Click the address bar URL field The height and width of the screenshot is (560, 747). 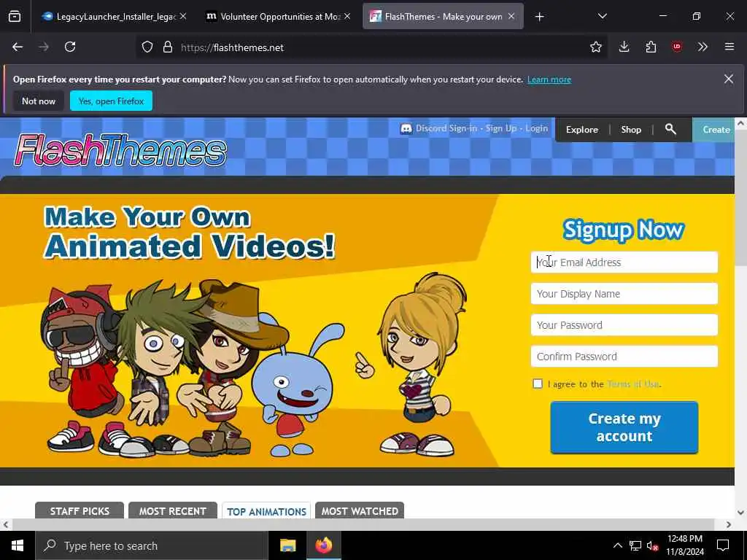(x=371, y=47)
